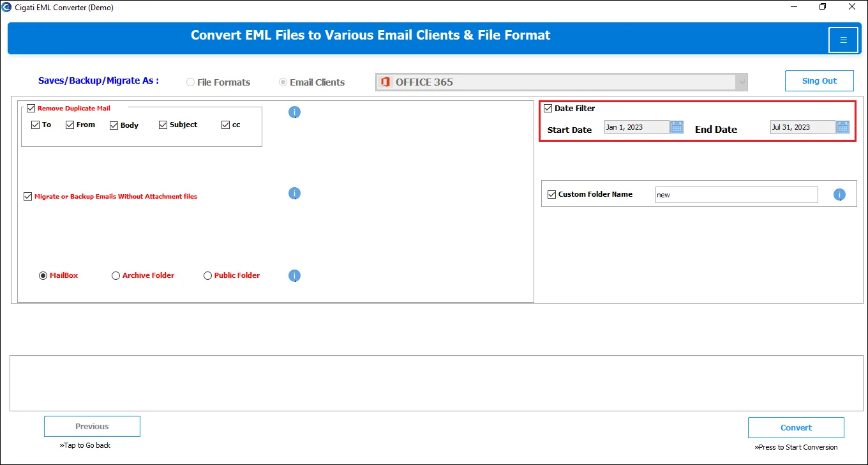Click the info icon beside Migrate Without Attachment
The height and width of the screenshot is (465, 868).
pos(294,194)
